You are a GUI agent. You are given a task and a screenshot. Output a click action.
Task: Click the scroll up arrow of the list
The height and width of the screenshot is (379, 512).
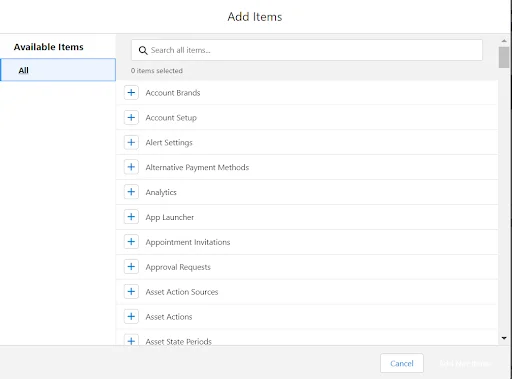click(x=504, y=41)
